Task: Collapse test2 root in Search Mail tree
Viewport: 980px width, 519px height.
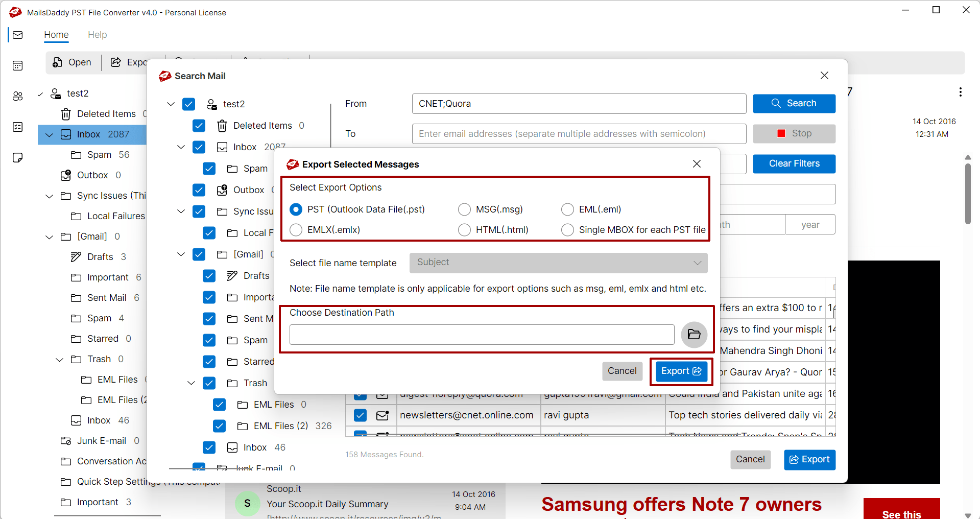Action: (171, 104)
